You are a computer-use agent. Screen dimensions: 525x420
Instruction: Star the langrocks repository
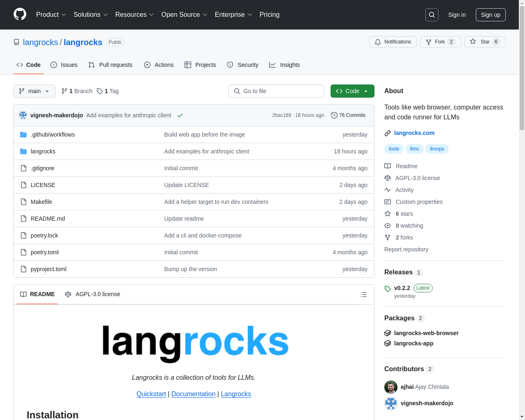(485, 42)
